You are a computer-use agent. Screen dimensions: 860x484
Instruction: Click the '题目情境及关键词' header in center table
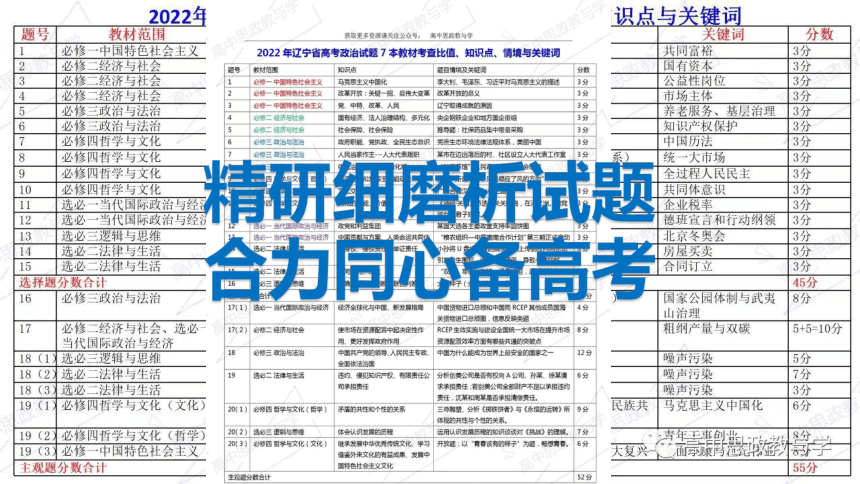pyautogui.click(x=461, y=70)
